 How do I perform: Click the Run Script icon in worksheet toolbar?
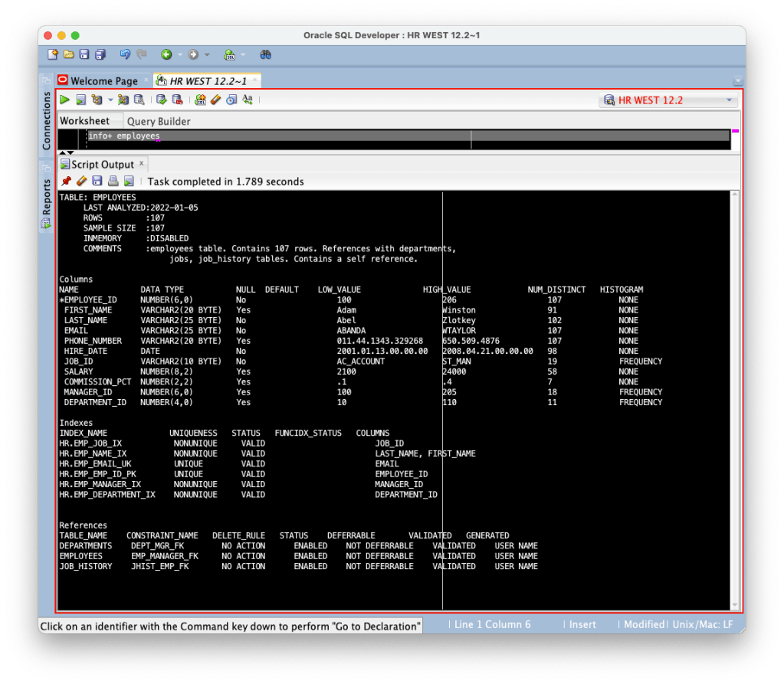(80, 100)
